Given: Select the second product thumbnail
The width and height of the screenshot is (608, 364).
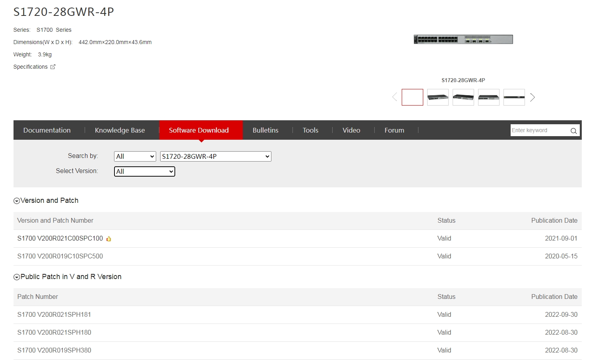Looking at the screenshot, I should [438, 97].
